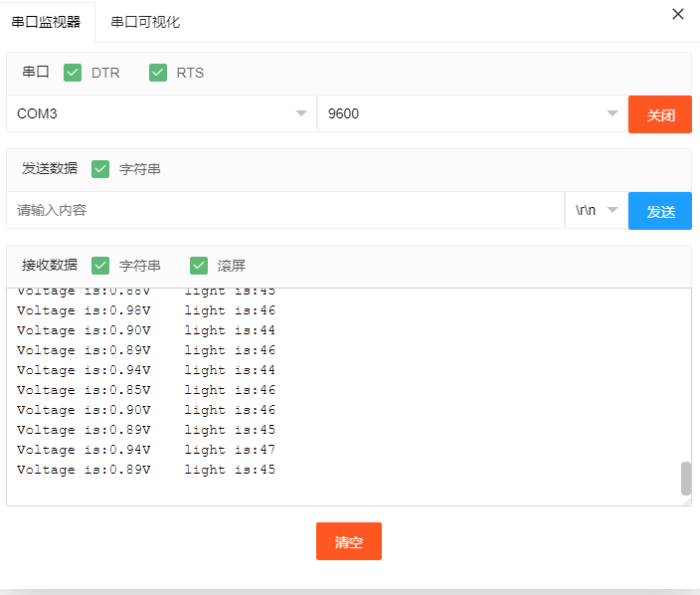Click the received data scrollbar thumb
This screenshot has height=595, width=700.
pos(685,478)
